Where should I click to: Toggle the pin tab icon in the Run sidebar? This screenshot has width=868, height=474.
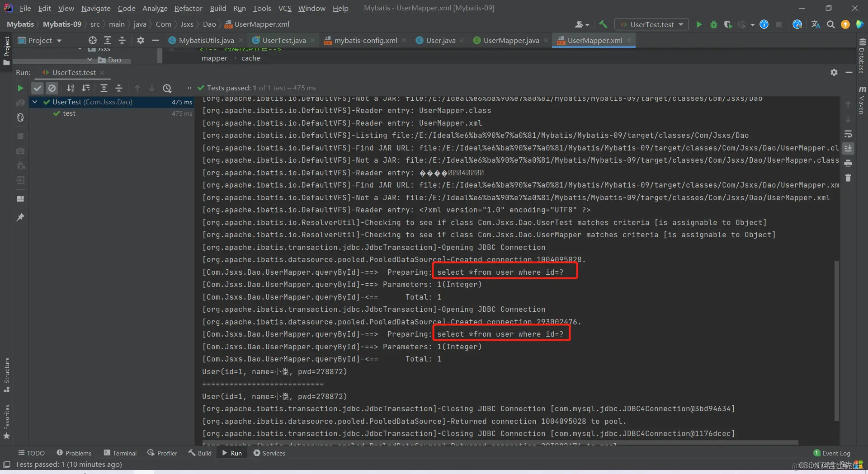pos(20,217)
